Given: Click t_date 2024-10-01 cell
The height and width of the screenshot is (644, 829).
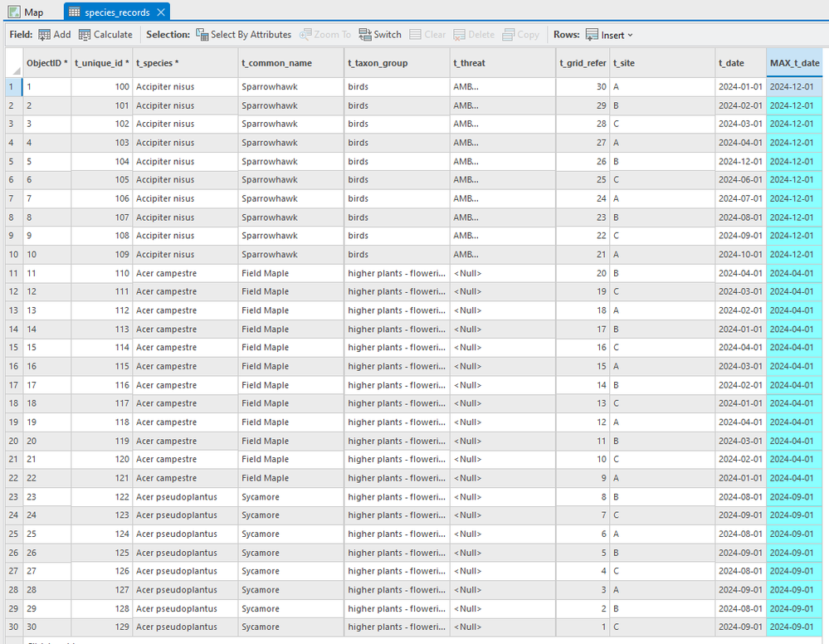Looking at the screenshot, I should [740, 255].
